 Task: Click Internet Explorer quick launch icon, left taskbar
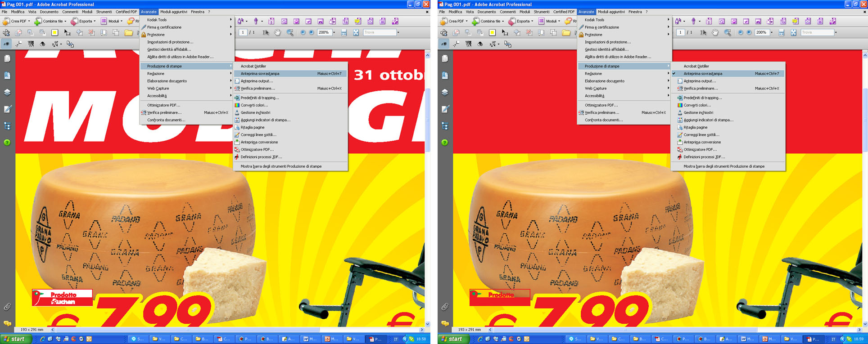[x=42, y=339]
